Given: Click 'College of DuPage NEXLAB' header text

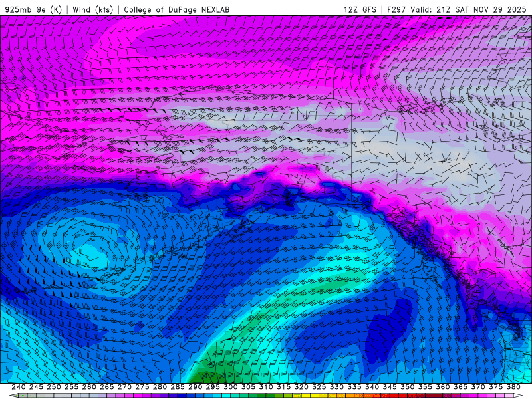Looking at the screenshot, I should point(177,9).
